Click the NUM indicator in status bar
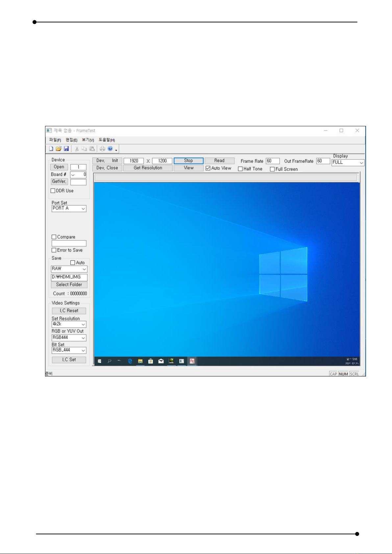 pos(343,374)
